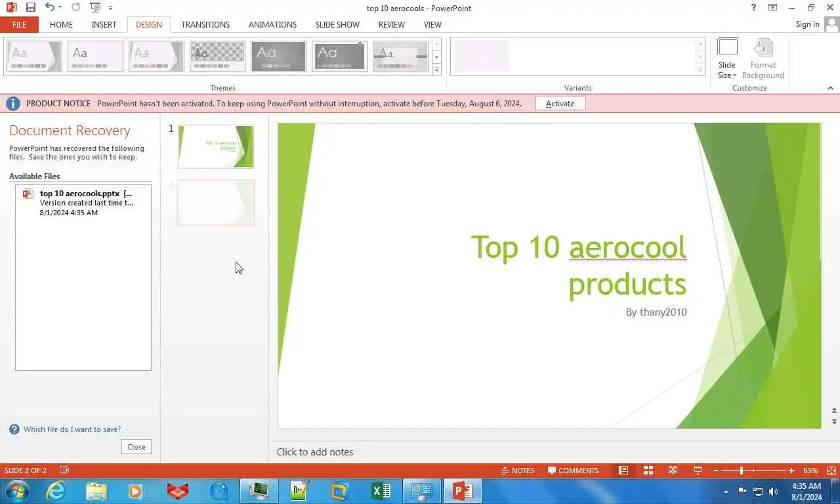
Task: Click the Activate button in product notice
Action: coord(560,104)
